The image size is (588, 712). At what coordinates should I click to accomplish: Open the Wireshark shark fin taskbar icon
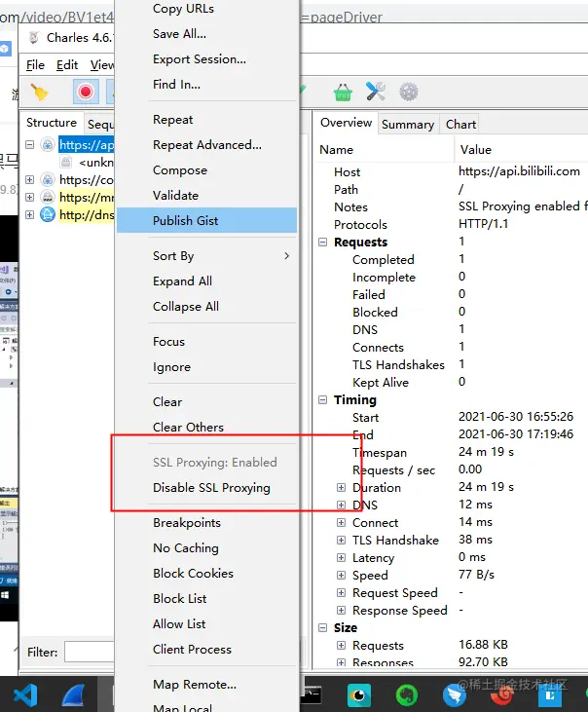(x=73, y=695)
